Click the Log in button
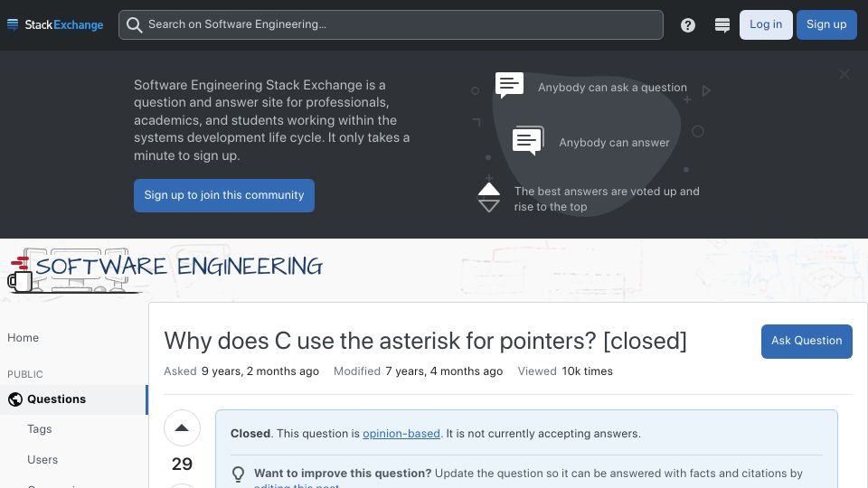 pos(766,25)
